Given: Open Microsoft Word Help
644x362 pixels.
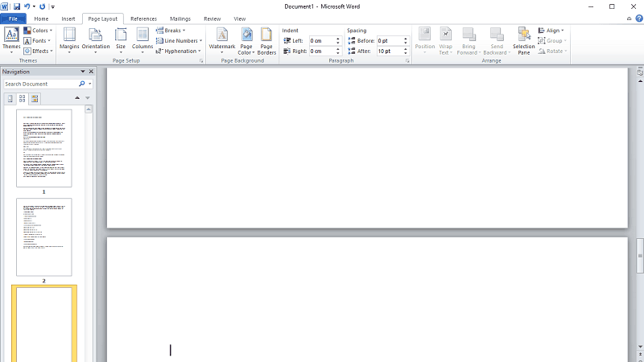Looking at the screenshot, I should click(x=639, y=19).
